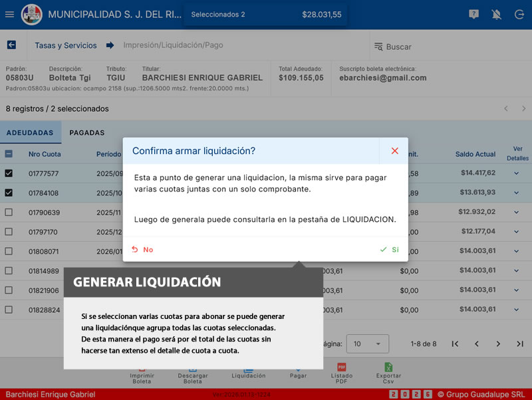The width and height of the screenshot is (532, 400).
Task: Go back using the left arrow button
Action: [11, 45]
